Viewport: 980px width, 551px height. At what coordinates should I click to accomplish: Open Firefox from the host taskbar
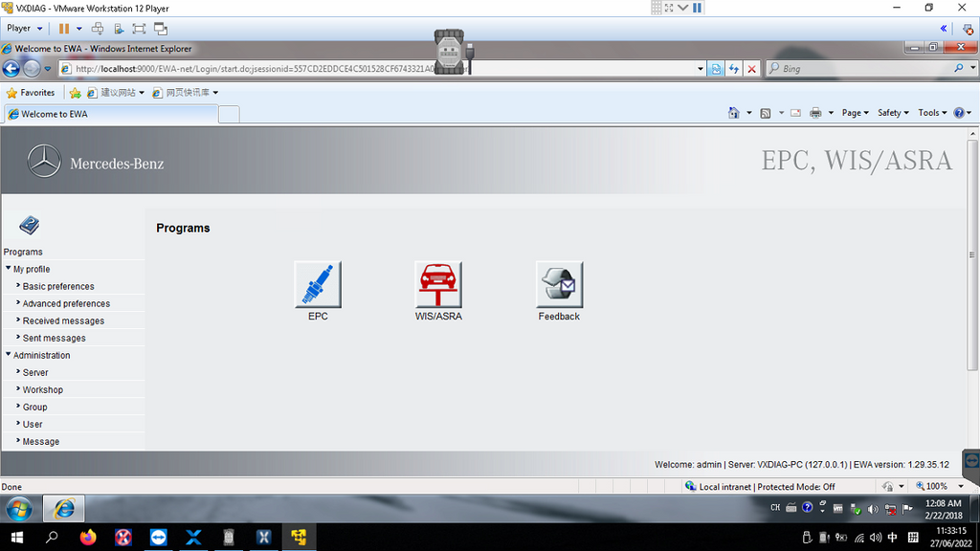88,538
